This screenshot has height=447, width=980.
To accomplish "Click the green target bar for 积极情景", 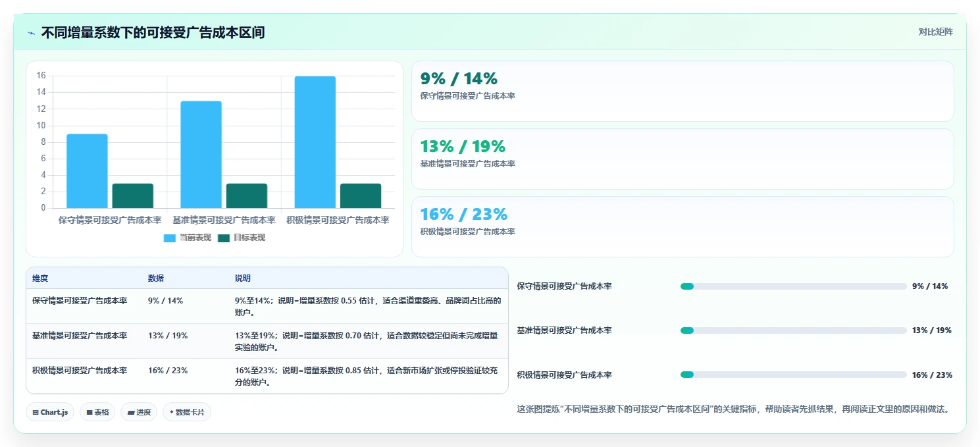I will (361, 196).
